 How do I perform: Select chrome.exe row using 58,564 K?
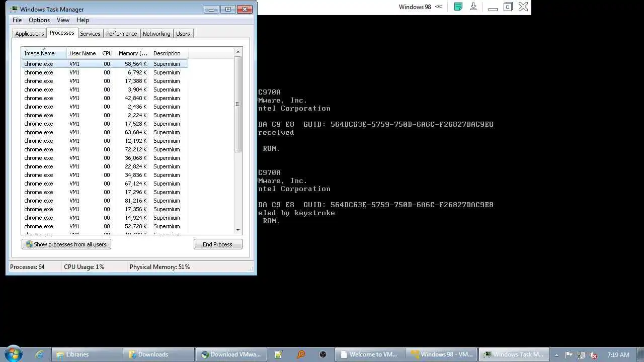tap(105, 64)
